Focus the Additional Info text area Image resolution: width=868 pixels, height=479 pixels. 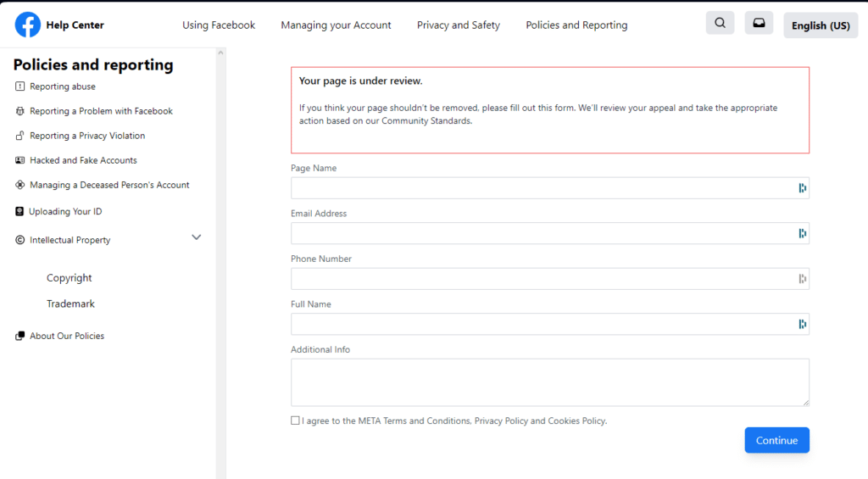point(549,382)
